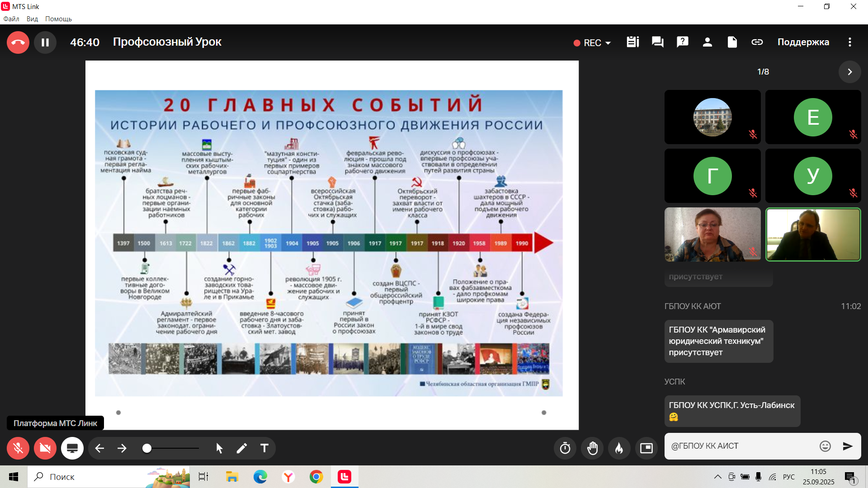Open the Помощь menu
Screen dimensions: 868x488
58,19
